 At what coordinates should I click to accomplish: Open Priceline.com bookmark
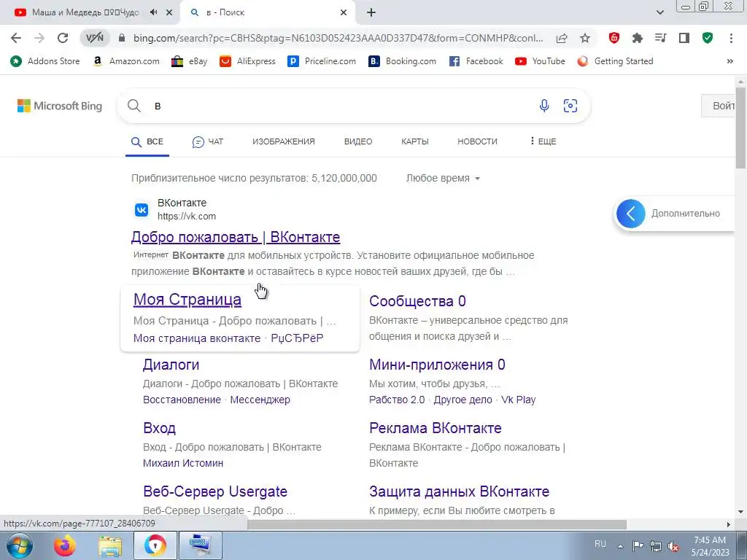[x=322, y=61]
